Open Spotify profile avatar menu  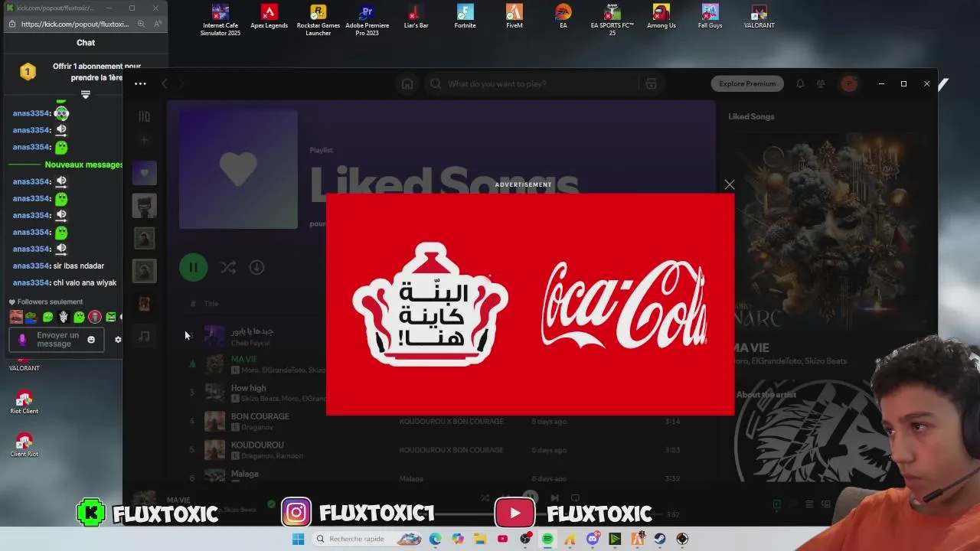[x=849, y=83]
